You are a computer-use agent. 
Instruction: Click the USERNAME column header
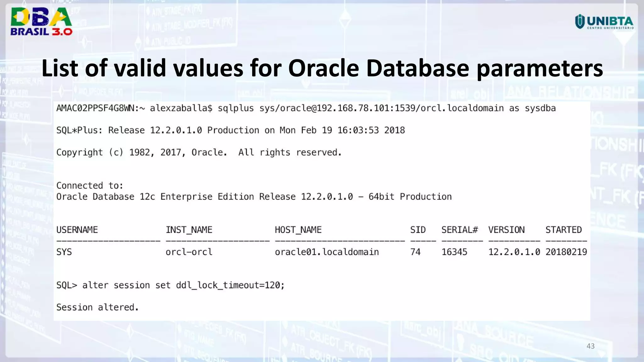pyautogui.click(x=77, y=230)
